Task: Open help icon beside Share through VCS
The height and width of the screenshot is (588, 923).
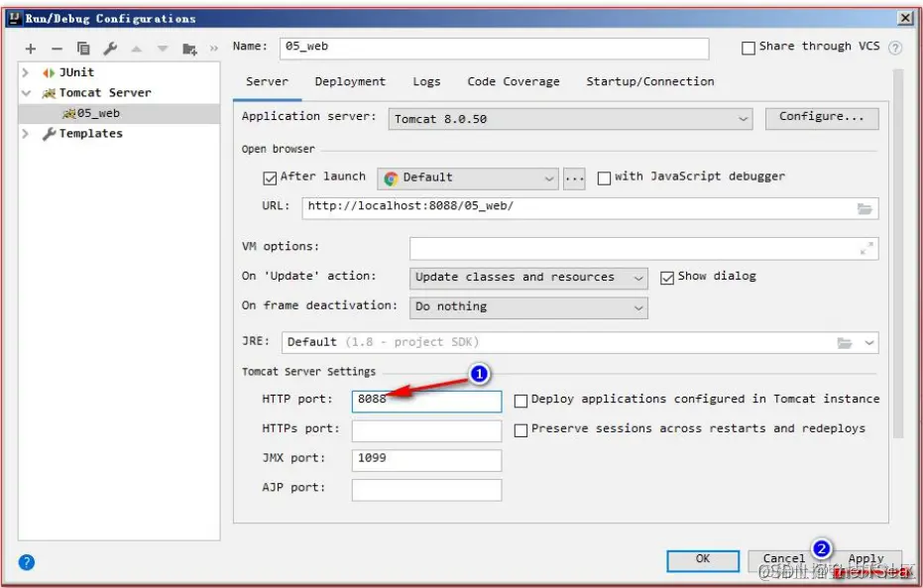Action: pos(894,48)
